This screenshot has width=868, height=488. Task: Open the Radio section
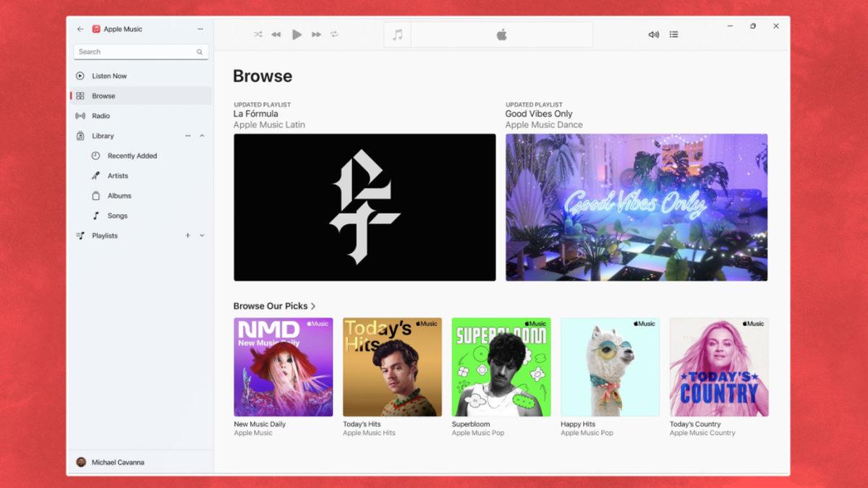pyautogui.click(x=101, y=116)
